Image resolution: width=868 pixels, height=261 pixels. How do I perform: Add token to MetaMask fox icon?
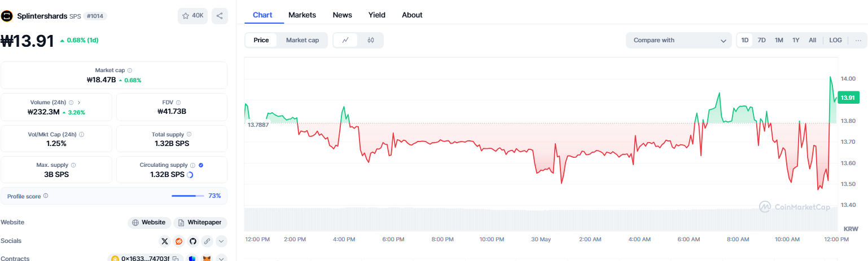[x=207, y=258]
